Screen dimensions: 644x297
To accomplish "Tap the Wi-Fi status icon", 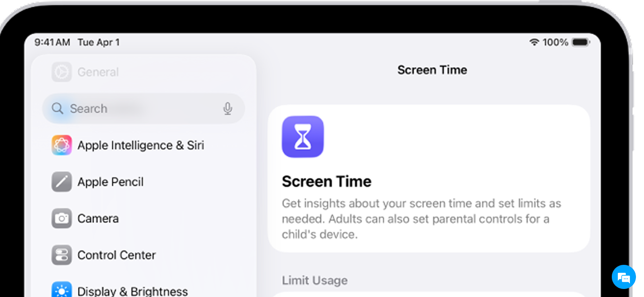I will [534, 42].
